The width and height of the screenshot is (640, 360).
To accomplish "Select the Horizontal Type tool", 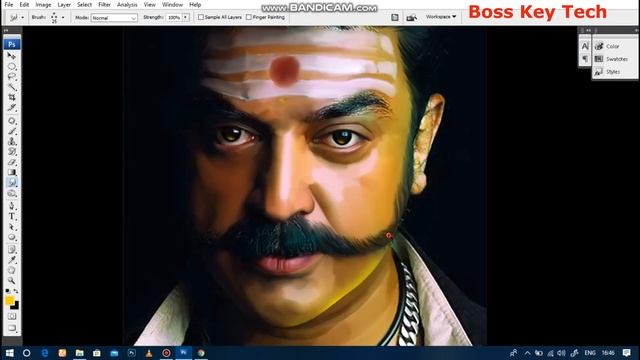I will coord(12,216).
